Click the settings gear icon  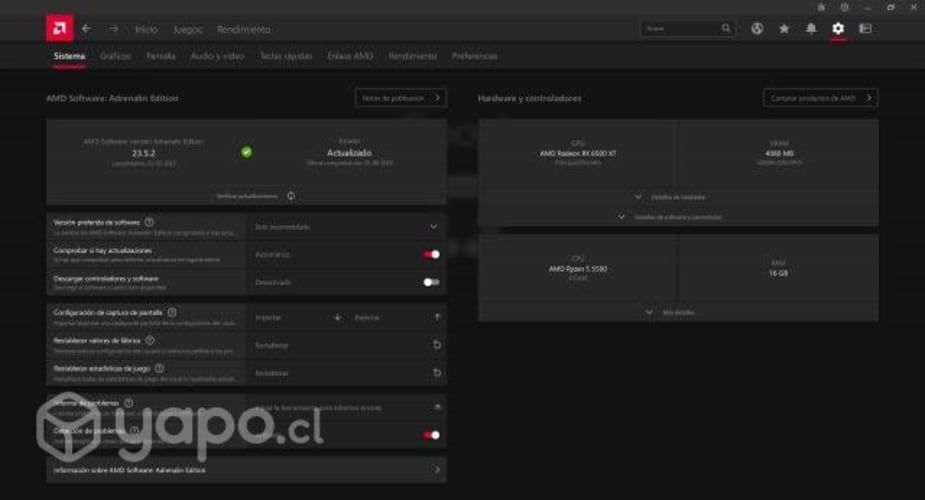(838, 28)
